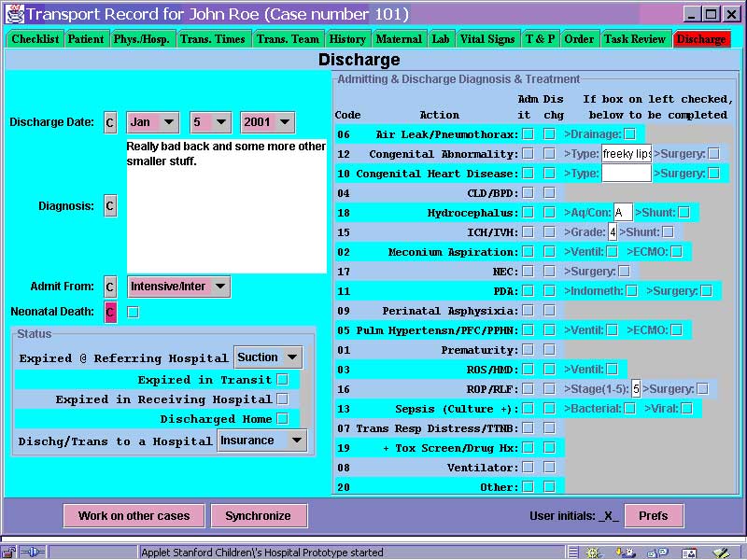Viewport: 747px width, 560px height.
Task: Select the Task Review tab
Action: click(x=634, y=39)
